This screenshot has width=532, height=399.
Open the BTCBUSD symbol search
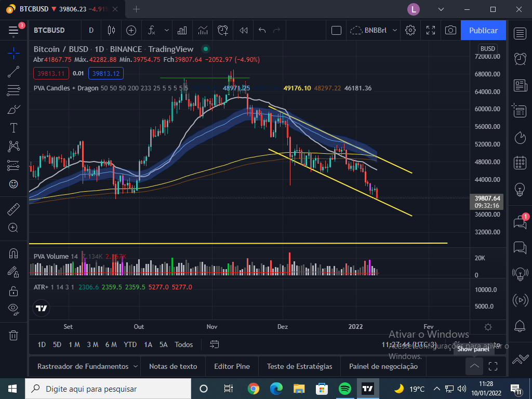49,30
